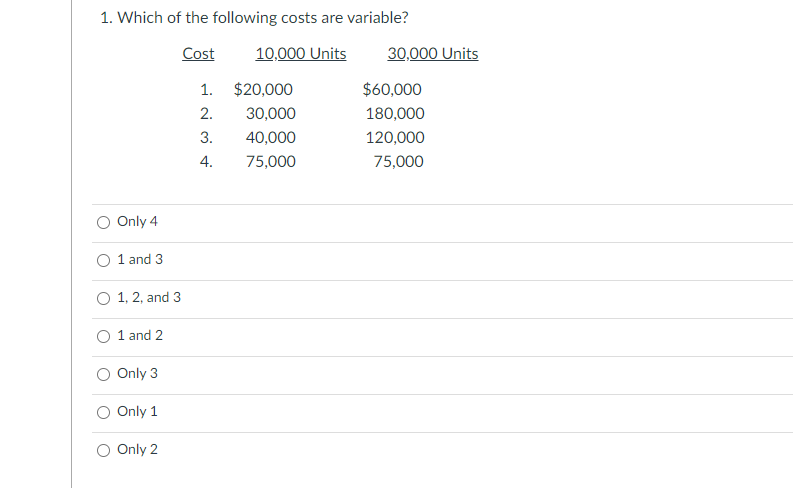Click the "Only 2" answer label text
Screen dimensions: 793x488
point(137,449)
